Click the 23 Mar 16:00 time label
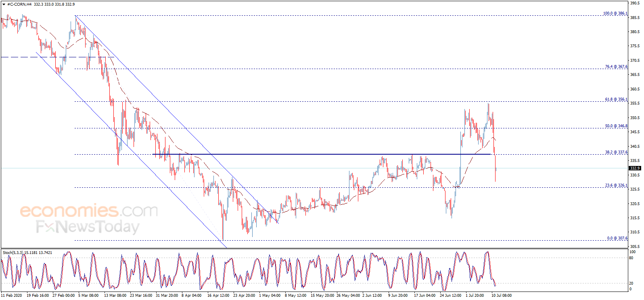 [141, 296]
